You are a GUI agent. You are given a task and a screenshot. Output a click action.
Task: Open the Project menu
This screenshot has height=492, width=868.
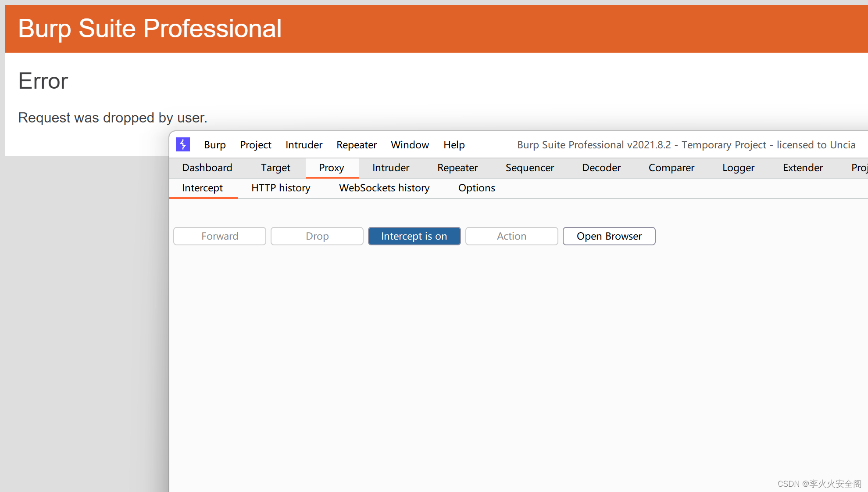point(256,145)
